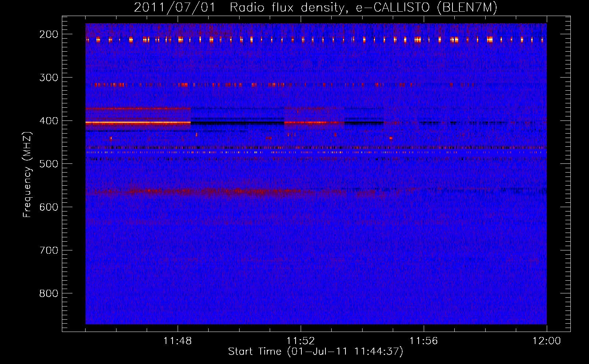Image resolution: width=589 pixels, height=364 pixels.
Task: Click the 'Frequency (MHZ)' axis label
Action: click(x=27, y=174)
